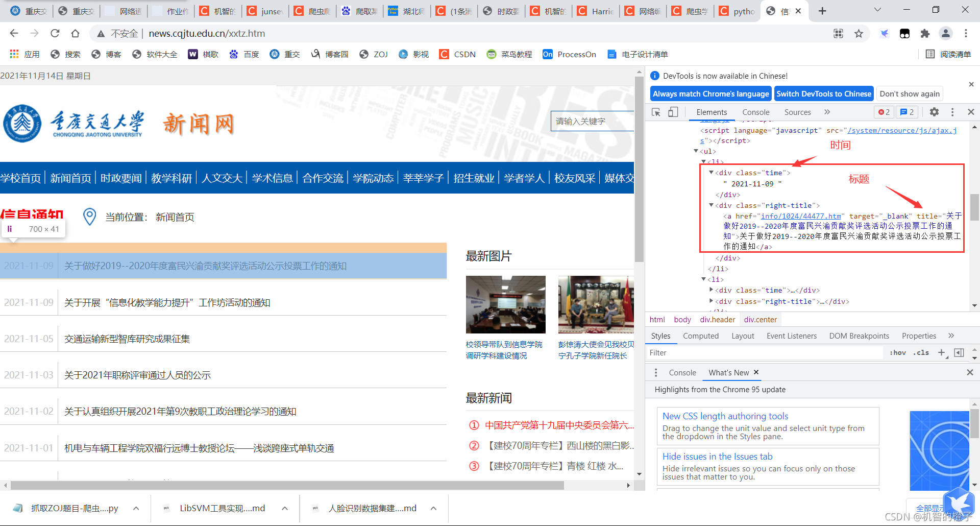Open the 学术信息 navigation item
980x526 pixels.
click(273, 178)
